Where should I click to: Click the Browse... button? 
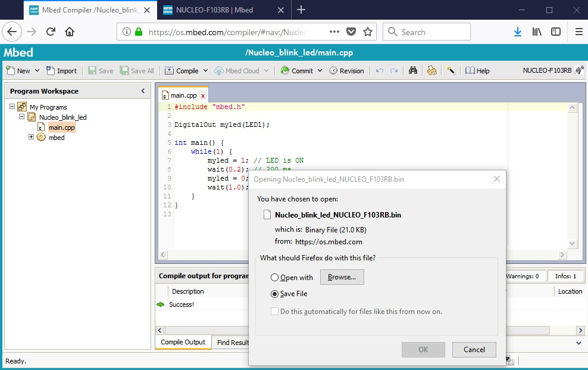pos(342,277)
